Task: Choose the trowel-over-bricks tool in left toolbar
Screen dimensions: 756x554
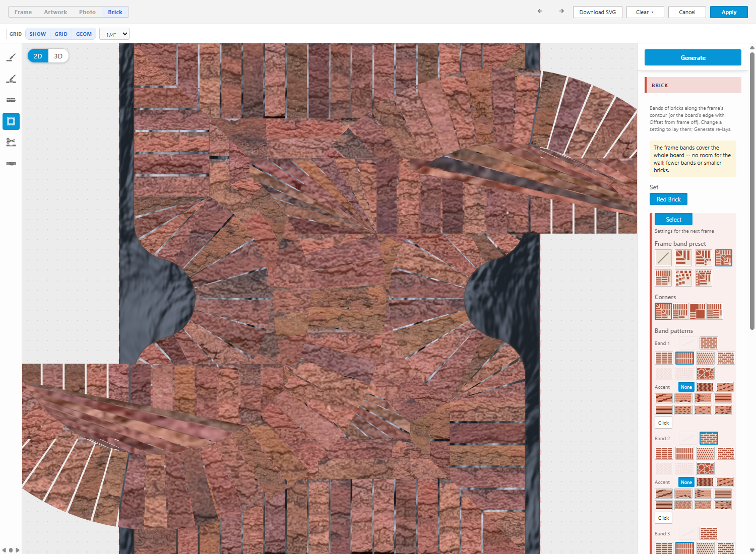Action: tap(11, 79)
